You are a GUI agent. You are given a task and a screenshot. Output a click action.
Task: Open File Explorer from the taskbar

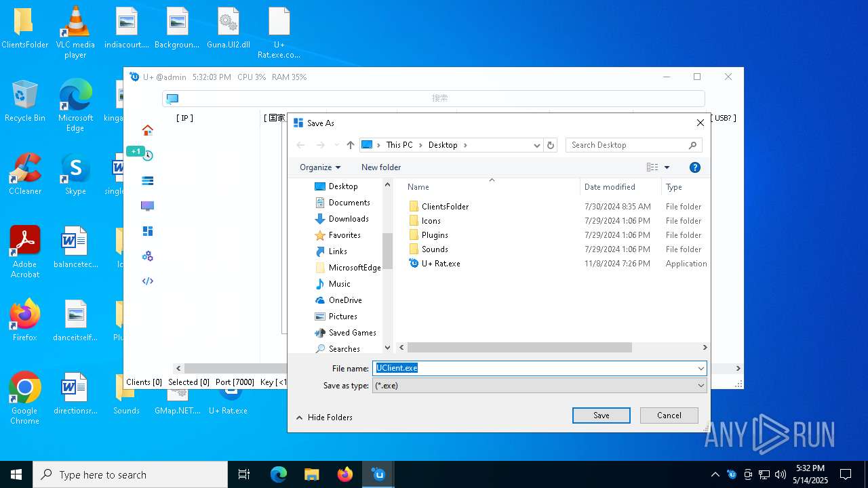pyautogui.click(x=311, y=474)
